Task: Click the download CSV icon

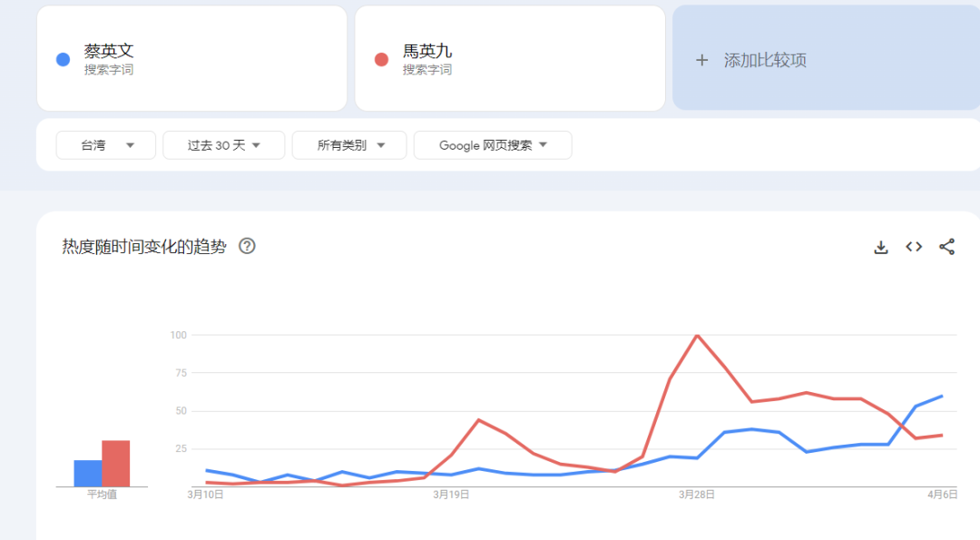Action: (880, 247)
